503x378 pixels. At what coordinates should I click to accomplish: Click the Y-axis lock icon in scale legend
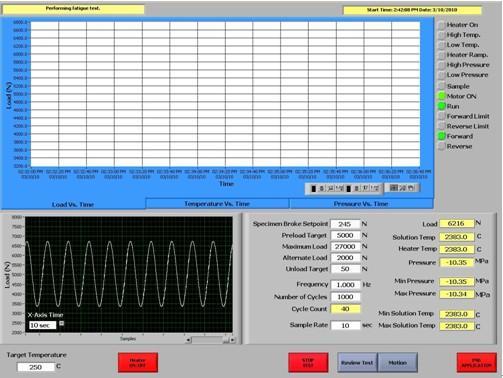click(x=356, y=189)
